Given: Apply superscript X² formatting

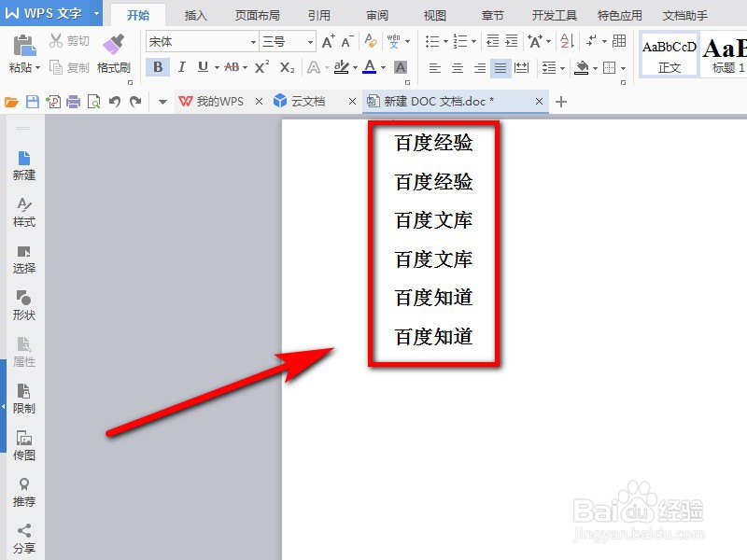Looking at the screenshot, I should pyautogui.click(x=261, y=67).
